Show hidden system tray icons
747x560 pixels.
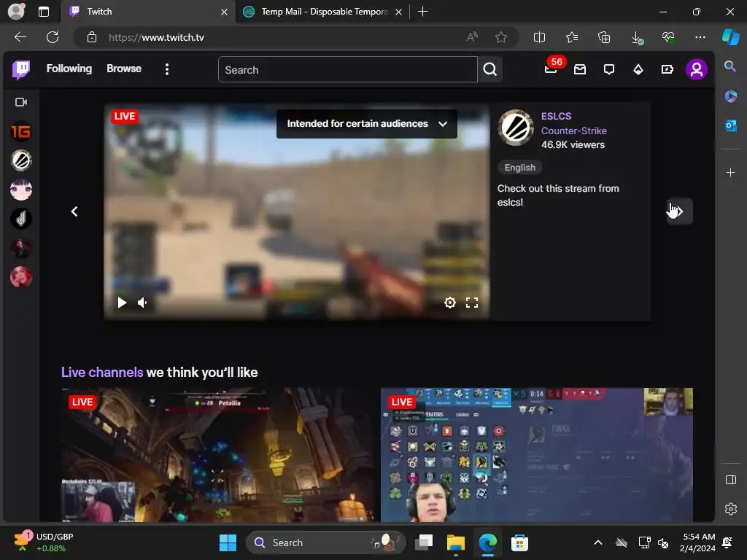pyautogui.click(x=598, y=542)
